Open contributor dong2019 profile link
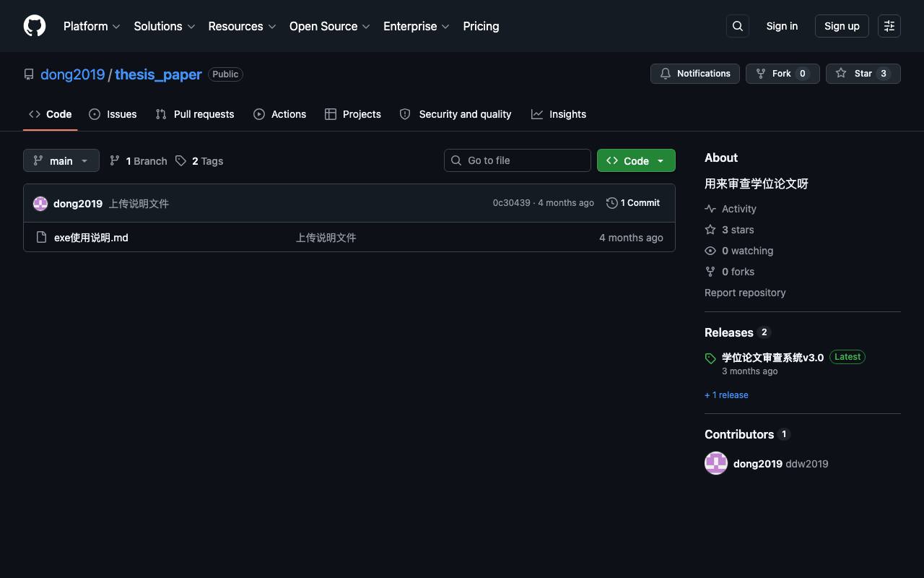The height and width of the screenshot is (578, 924). (758, 464)
